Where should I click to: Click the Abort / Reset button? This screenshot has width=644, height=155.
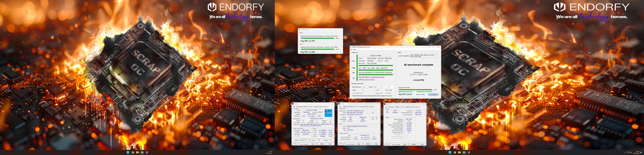(x=389, y=90)
